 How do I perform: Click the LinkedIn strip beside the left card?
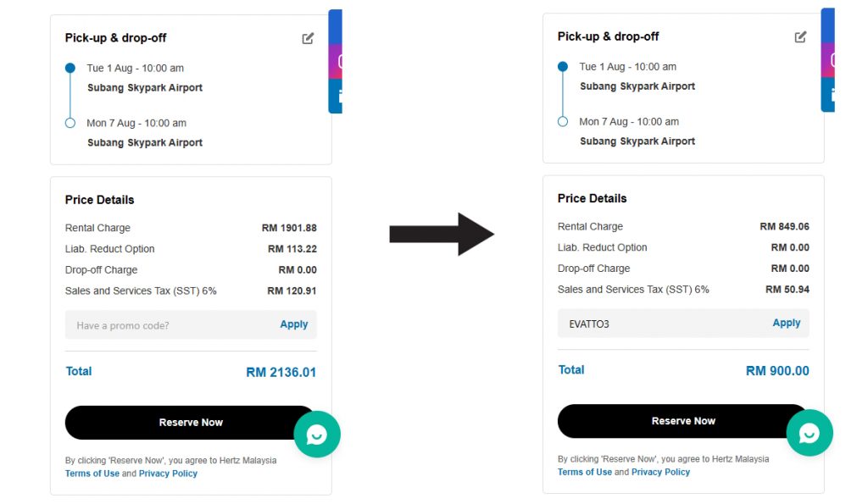point(336,97)
